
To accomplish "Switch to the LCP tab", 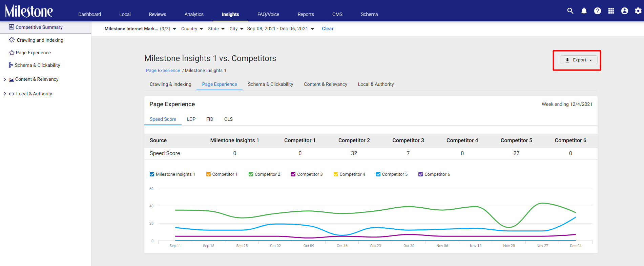I will (191, 119).
